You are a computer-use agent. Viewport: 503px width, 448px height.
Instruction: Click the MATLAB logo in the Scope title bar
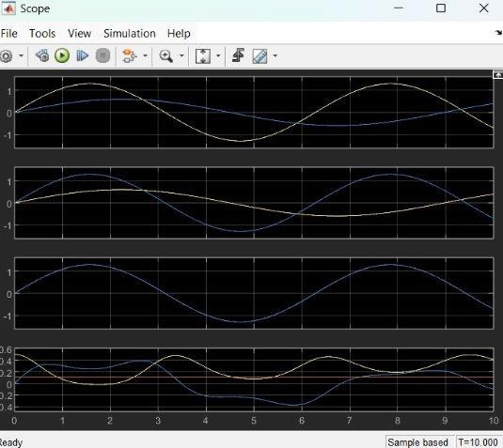[8, 8]
